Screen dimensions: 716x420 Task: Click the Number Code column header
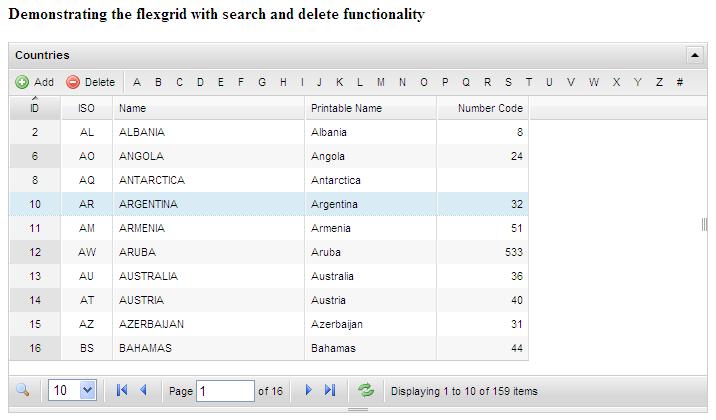pos(490,108)
